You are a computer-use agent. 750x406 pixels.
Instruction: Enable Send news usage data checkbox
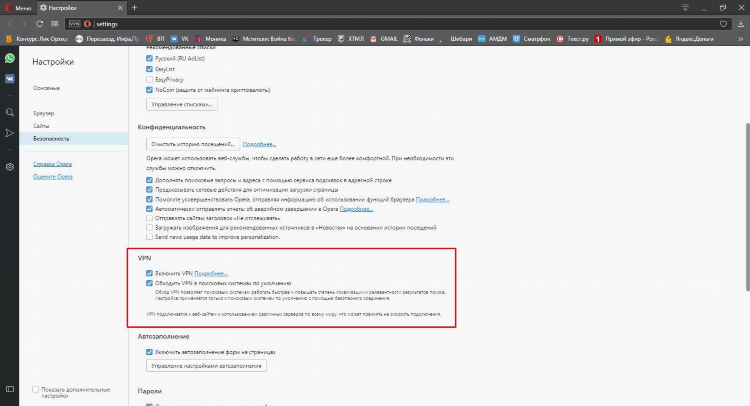coord(149,237)
